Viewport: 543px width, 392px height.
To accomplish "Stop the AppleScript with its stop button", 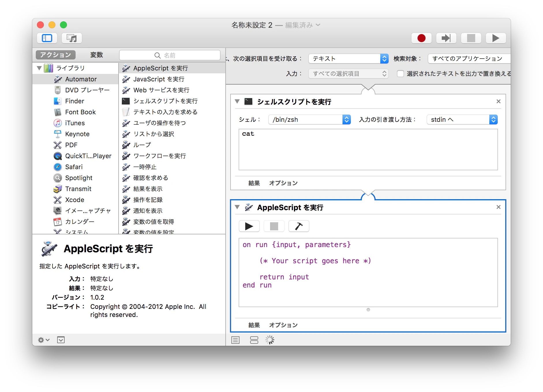I will (274, 226).
